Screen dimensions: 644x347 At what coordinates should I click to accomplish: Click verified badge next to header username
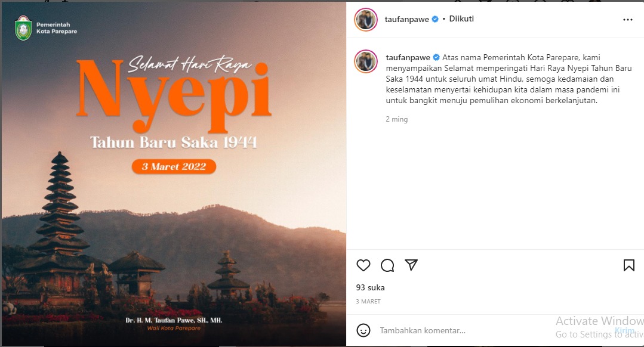tap(435, 19)
